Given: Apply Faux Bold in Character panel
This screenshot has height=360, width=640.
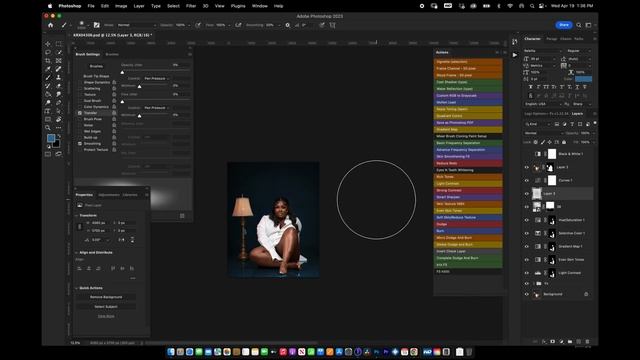Looking at the screenshot, I should point(531,87).
